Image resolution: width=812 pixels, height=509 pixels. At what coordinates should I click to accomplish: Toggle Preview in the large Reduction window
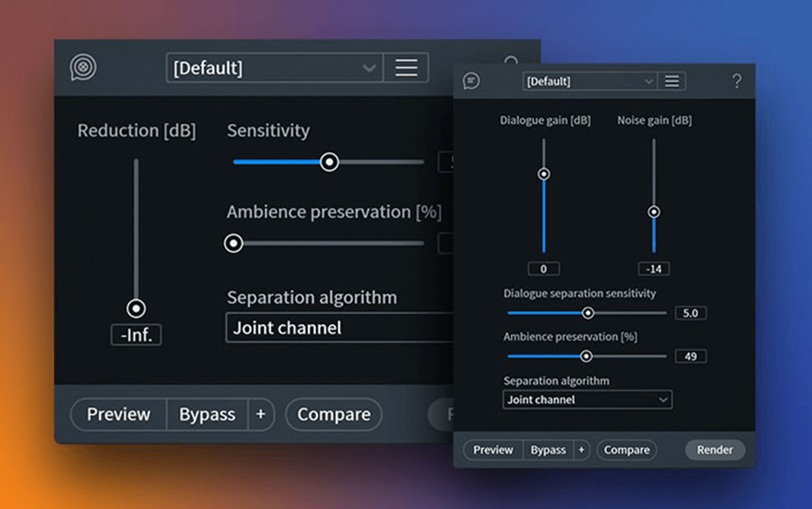tap(118, 414)
